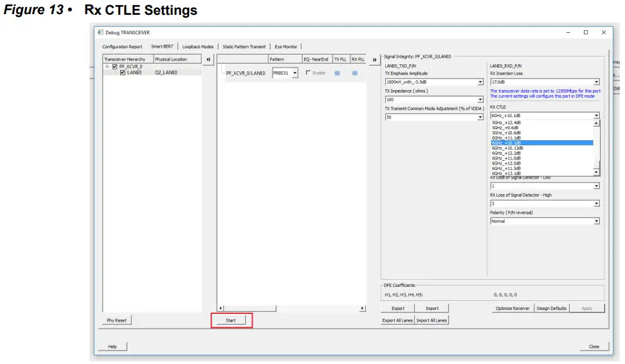Screen dimensions: 625x364
Task: Switch to Smart BERT tab
Action: (162, 47)
